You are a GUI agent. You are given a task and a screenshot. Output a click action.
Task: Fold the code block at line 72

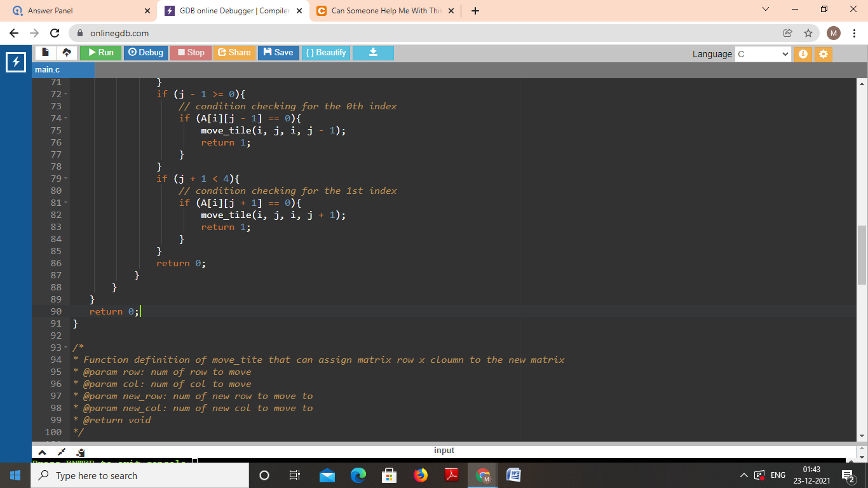[66, 94]
